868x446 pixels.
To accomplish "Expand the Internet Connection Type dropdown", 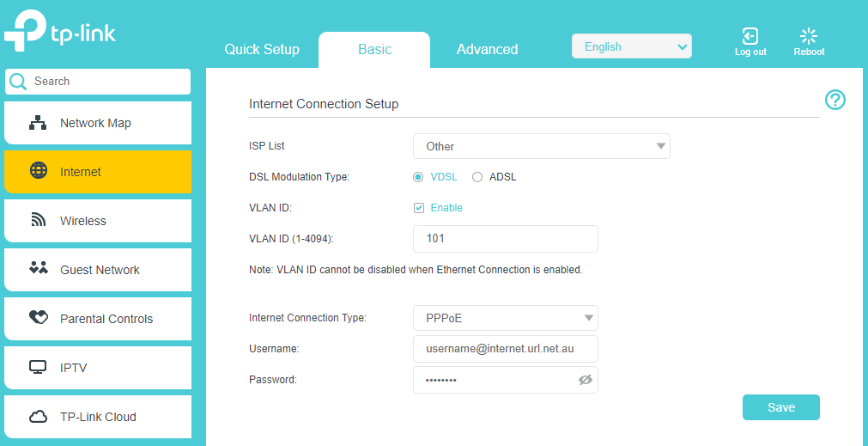I will (x=506, y=318).
